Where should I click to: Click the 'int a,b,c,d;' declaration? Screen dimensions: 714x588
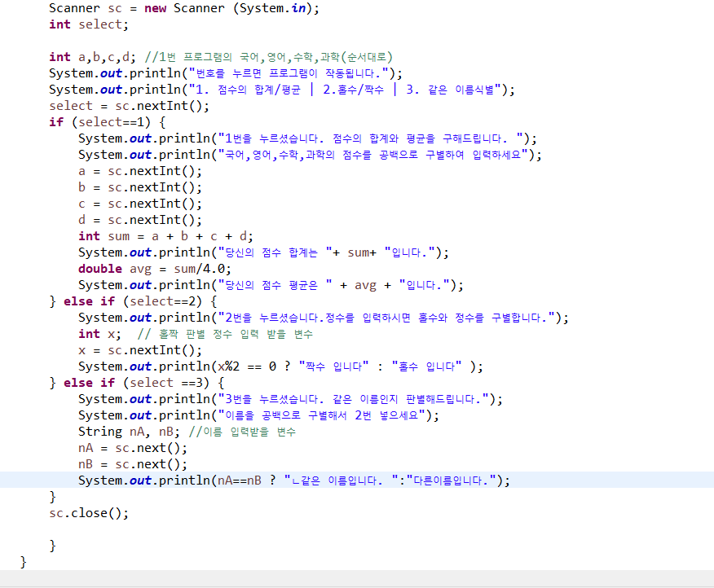92,57
